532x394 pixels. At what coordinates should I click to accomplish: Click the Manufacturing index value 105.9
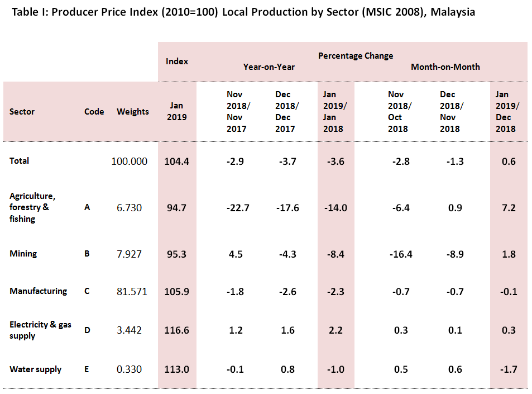(x=177, y=291)
